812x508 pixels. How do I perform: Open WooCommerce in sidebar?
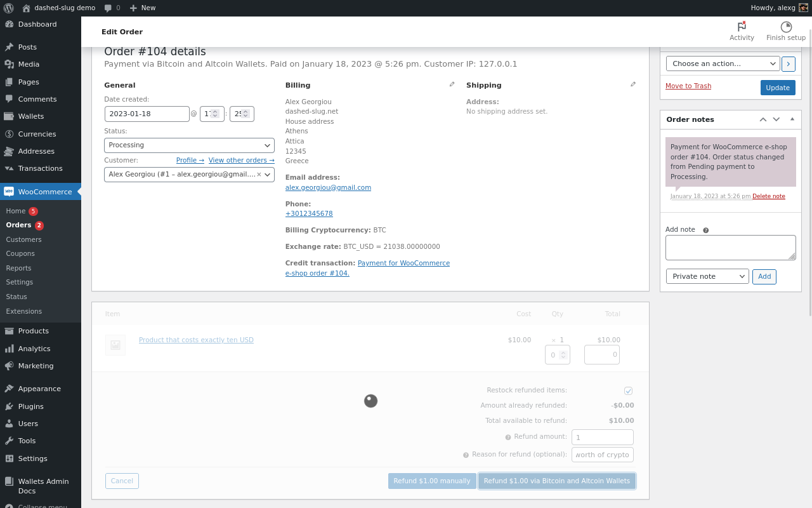(41, 192)
